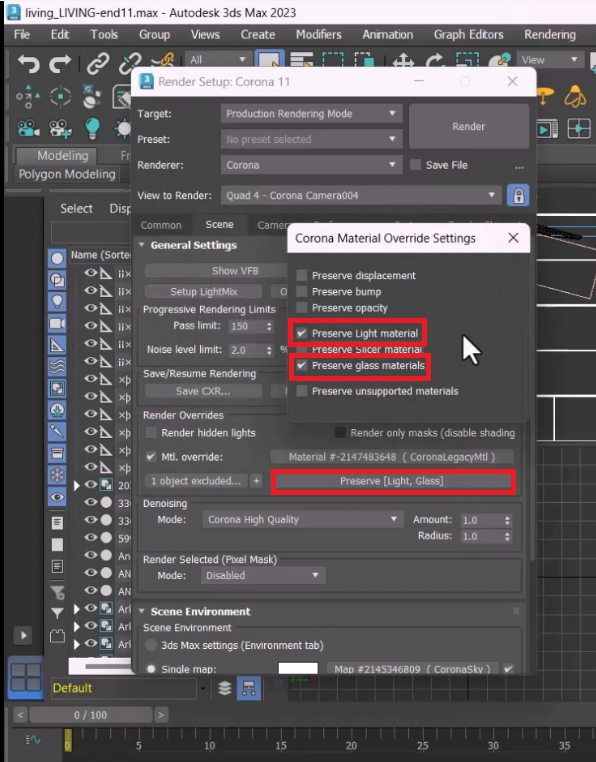Toggle Scene Explorer cameras filter icon
Image resolution: width=596 pixels, height=762 pixels.
click(x=57, y=323)
